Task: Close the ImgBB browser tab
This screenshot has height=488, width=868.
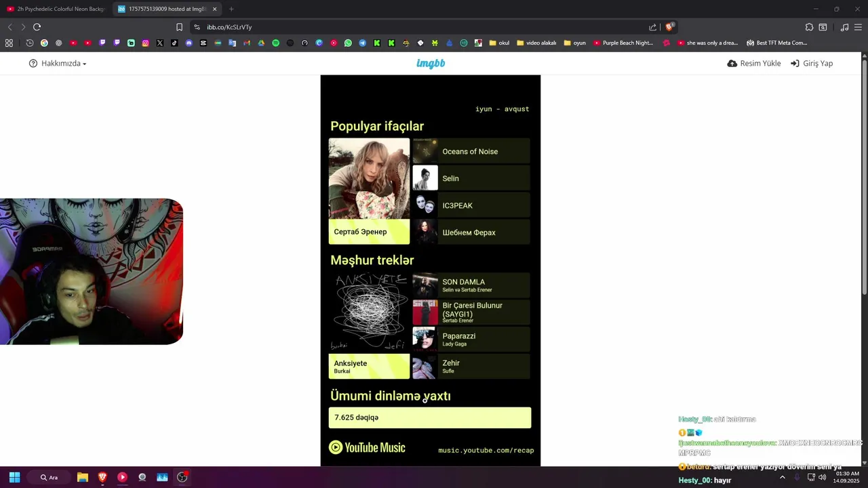Action: click(215, 9)
